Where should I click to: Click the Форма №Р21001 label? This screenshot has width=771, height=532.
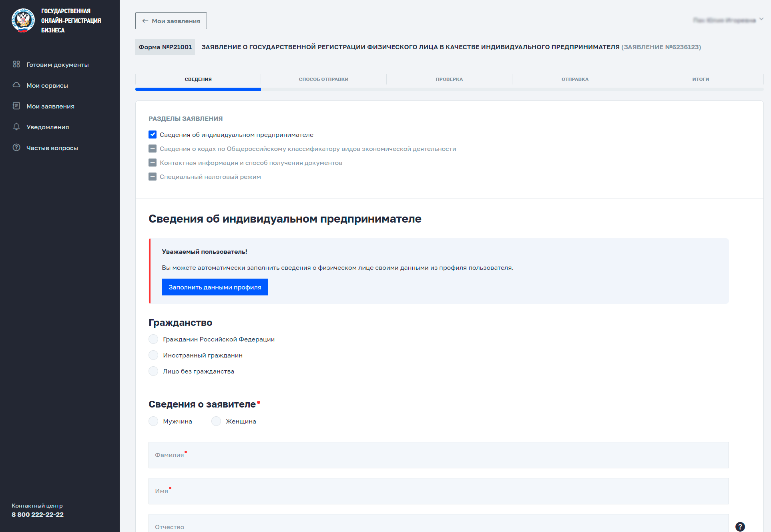pyautogui.click(x=165, y=47)
